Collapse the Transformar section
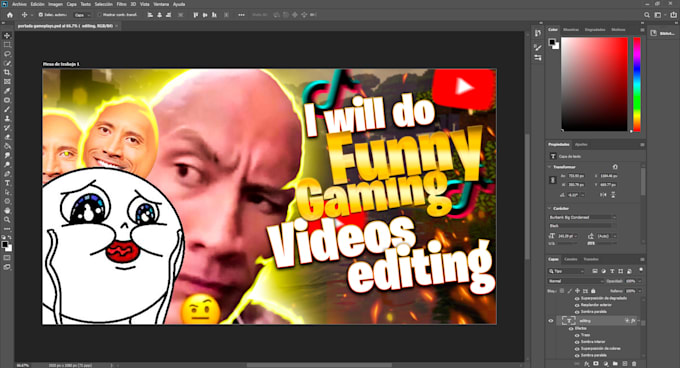 pyautogui.click(x=550, y=167)
